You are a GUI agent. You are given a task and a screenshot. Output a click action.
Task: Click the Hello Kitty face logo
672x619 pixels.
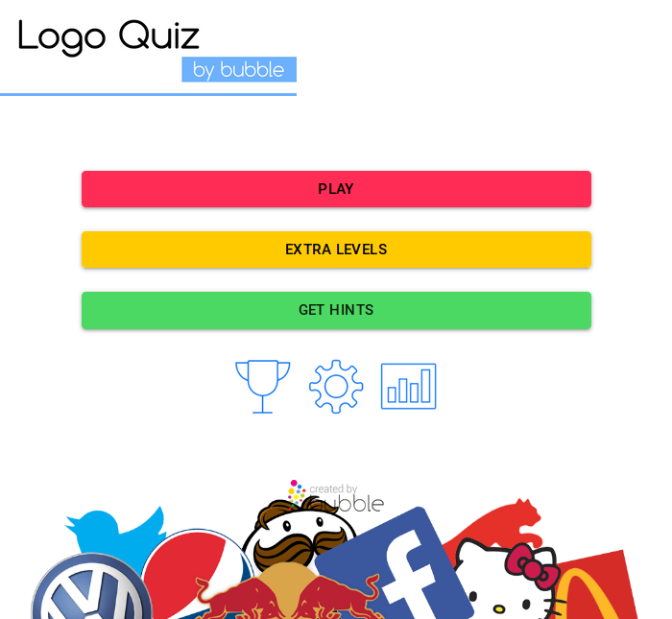point(506,581)
